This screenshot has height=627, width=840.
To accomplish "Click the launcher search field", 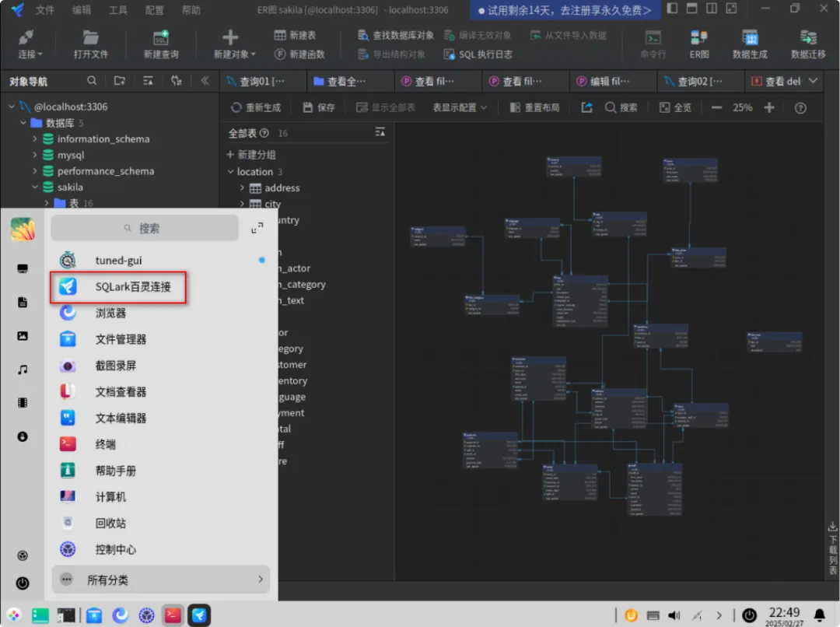I will [145, 228].
